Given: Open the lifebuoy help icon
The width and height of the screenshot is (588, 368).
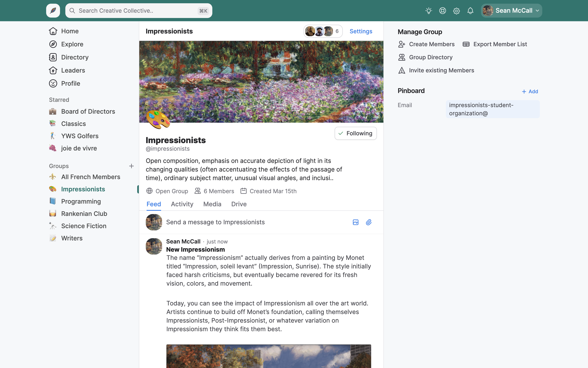Looking at the screenshot, I should [x=442, y=11].
